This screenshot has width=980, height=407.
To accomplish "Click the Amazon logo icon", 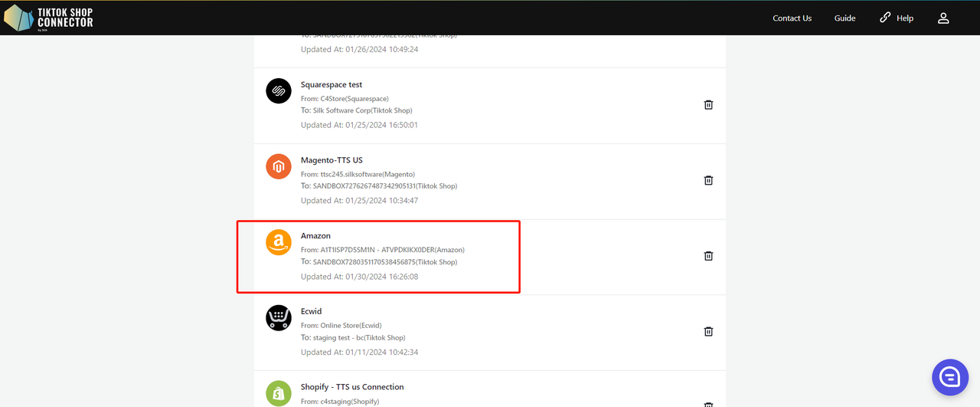I will click(x=279, y=242).
